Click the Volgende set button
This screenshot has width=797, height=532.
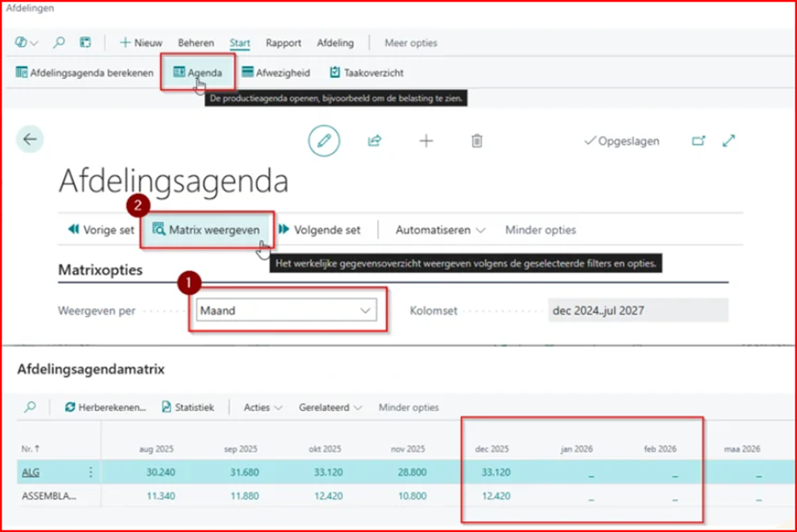tap(320, 230)
